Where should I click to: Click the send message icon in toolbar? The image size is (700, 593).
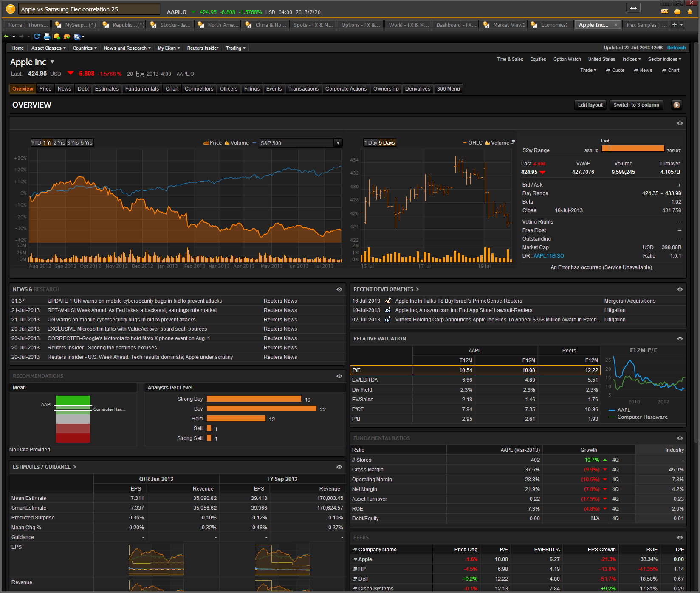57,37
